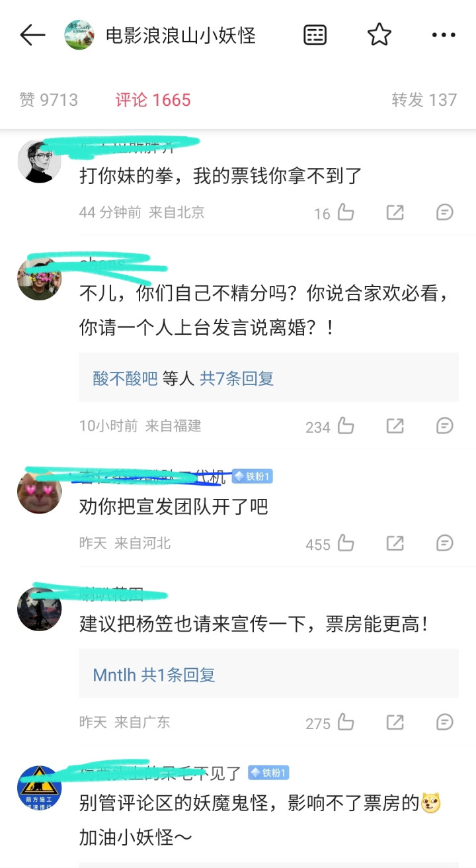Image resolution: width=476 pixels, height=868 pixels.
Task: Tap the back arrow icon
Action: point(32,35)
